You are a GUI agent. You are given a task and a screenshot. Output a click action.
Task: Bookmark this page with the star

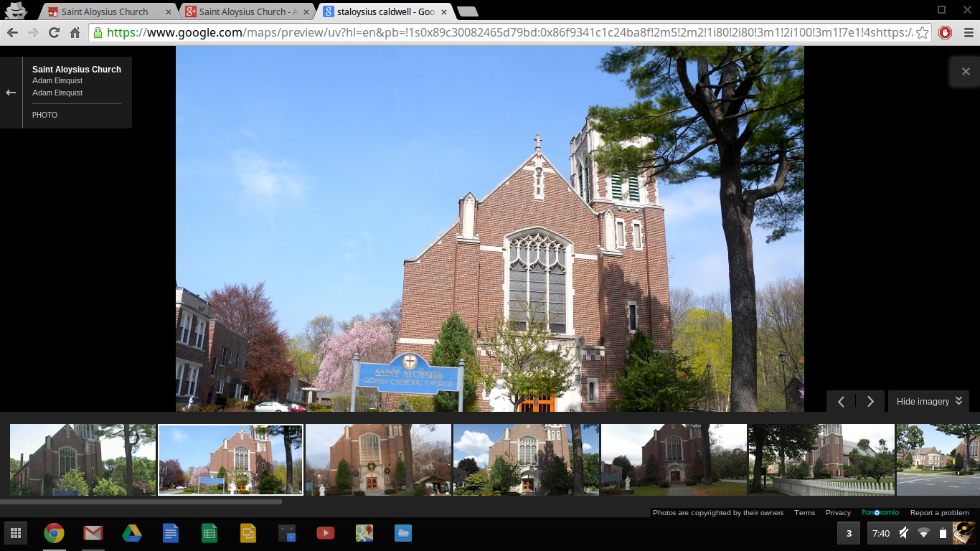[923, 32]
